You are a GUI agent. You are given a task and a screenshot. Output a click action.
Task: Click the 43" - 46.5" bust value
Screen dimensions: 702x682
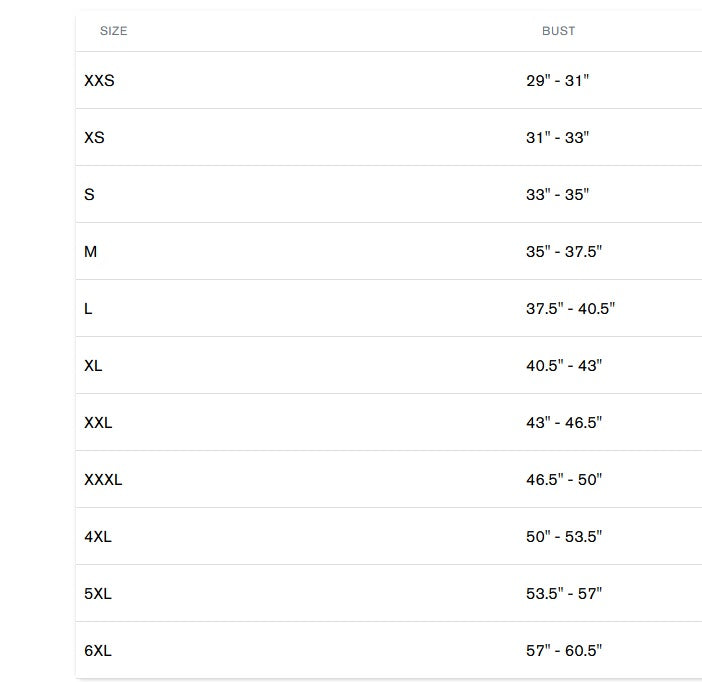pos(564,423)
